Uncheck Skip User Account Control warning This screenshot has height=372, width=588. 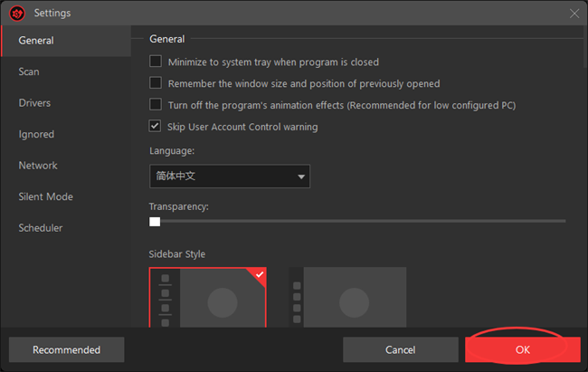[x=156, y=127]
